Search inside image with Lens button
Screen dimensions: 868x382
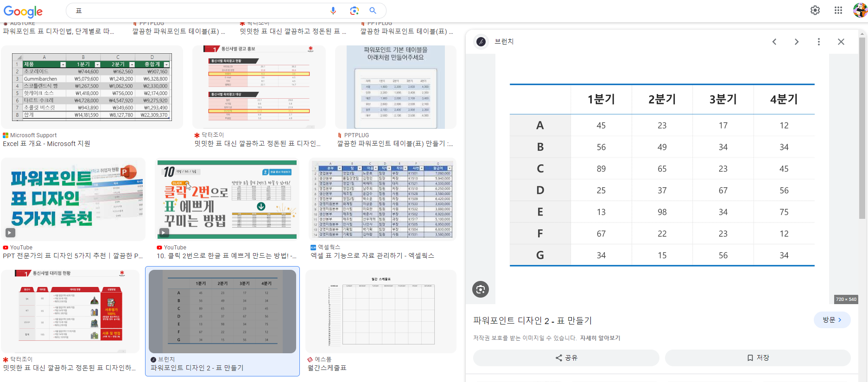coord(481,289)
